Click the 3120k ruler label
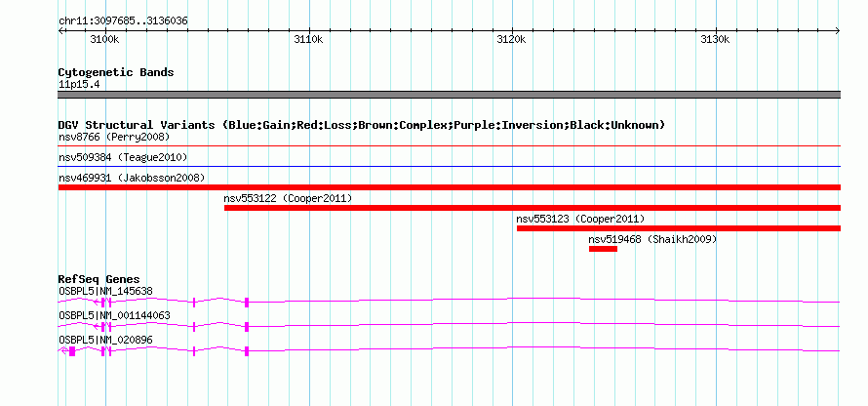The height and width of the screenshot is (406, 868). pos(512,40)
